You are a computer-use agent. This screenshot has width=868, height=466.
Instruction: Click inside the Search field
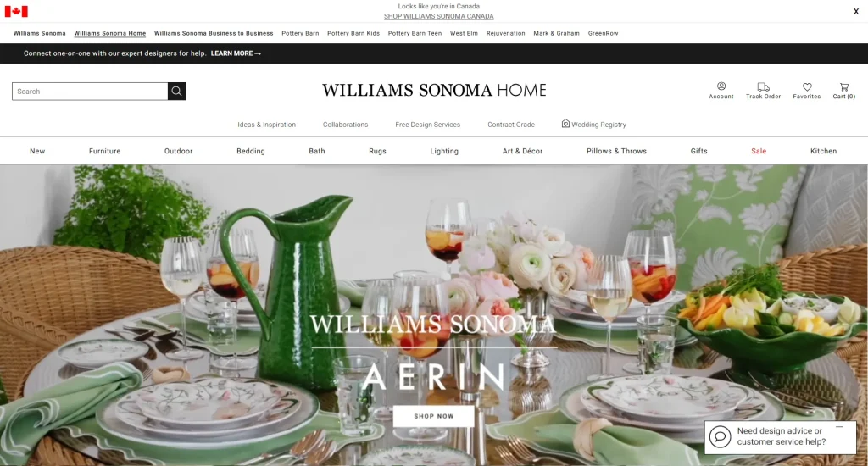pos(90,92)
